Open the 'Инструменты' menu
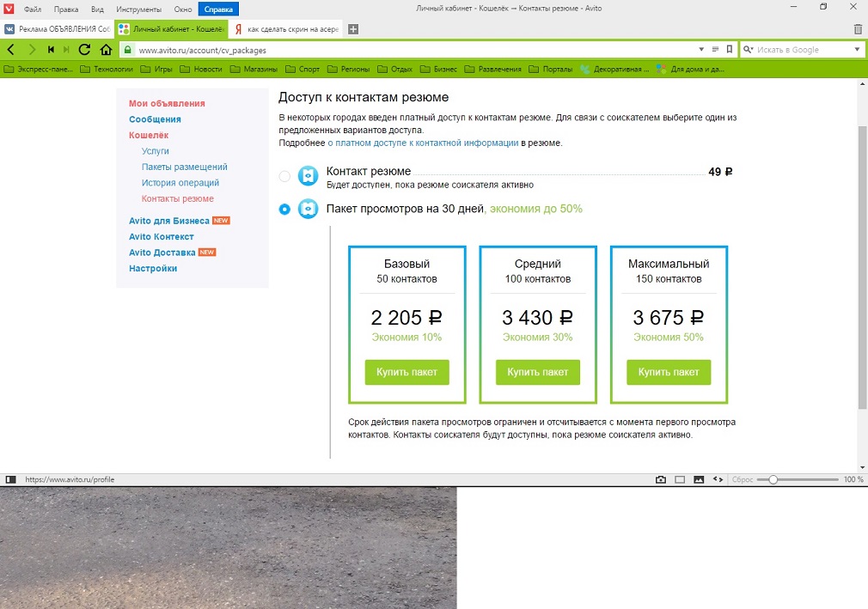 [x=138, y=9]
